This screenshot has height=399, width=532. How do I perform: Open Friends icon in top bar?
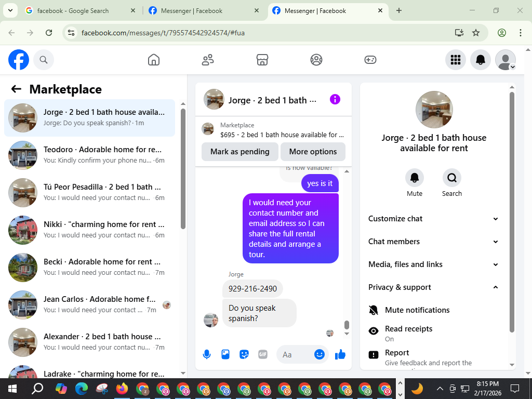coord(208,60)
